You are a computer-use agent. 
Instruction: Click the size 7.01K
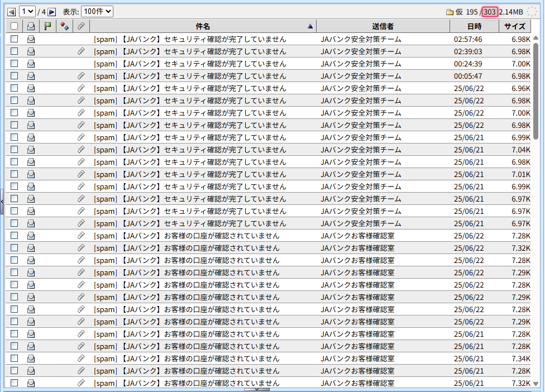coord(520,174)
